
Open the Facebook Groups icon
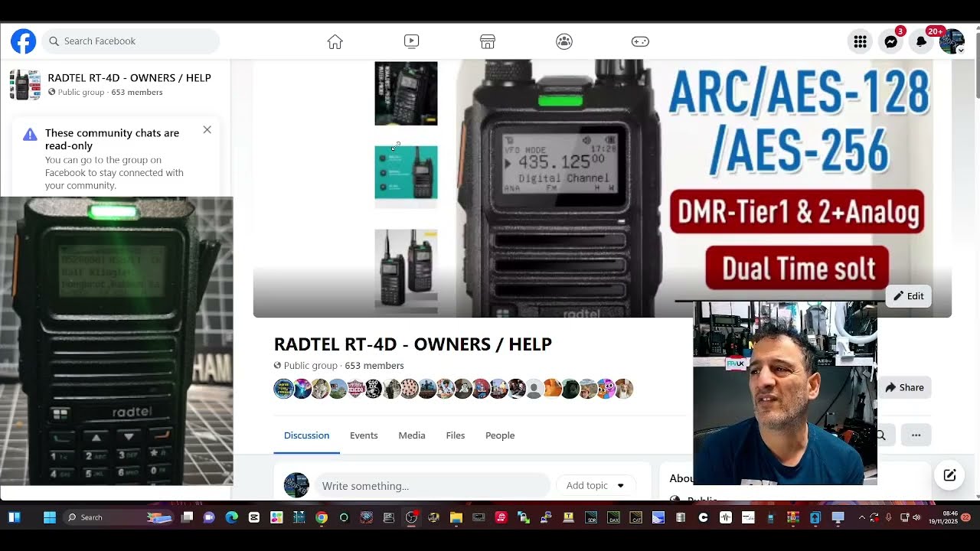(564, 41)
